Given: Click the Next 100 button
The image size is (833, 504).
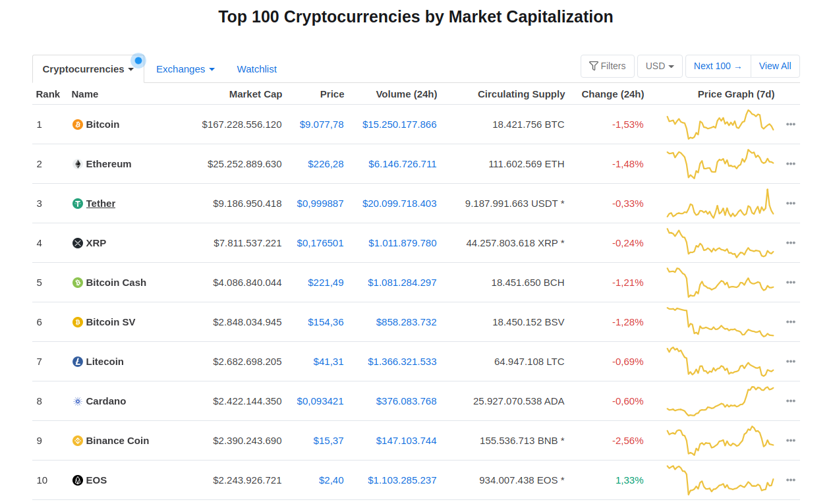Looking at the screenshot, I should tap(718, 66).
